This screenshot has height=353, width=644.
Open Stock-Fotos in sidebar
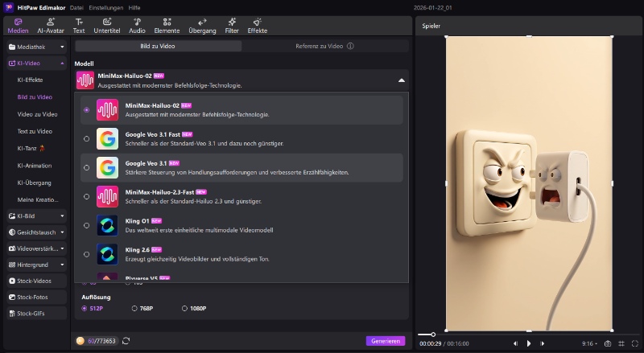[36, 298]
